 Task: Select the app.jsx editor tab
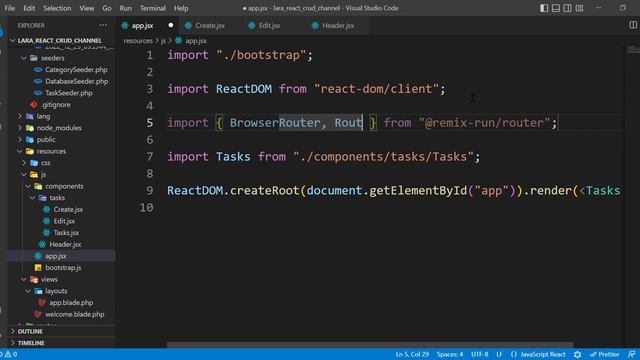tap(142, 25)
